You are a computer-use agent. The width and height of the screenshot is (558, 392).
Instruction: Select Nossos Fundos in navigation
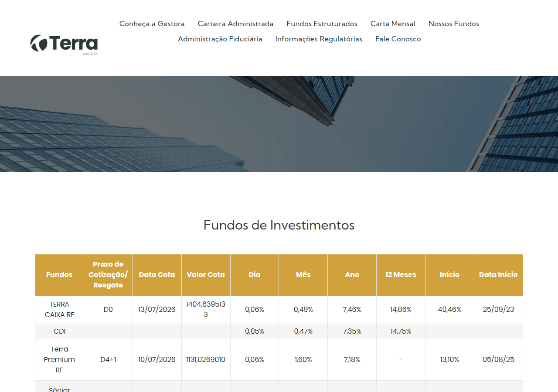[454, 24]
